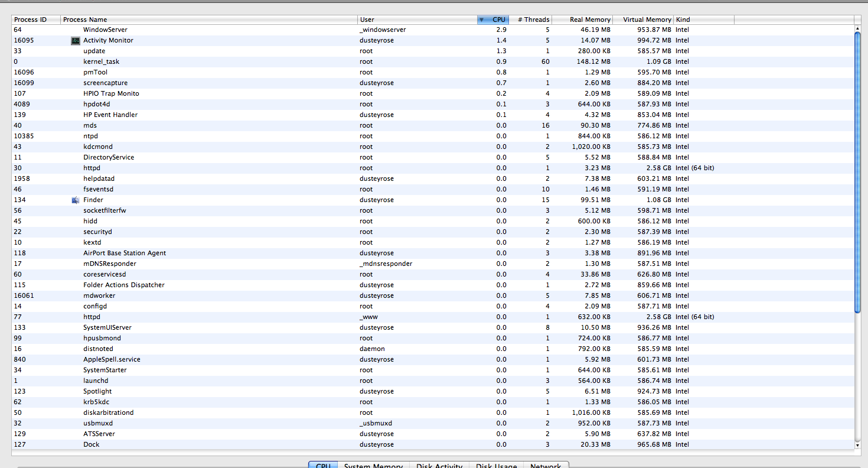Switch to the Disk Activity tab
868x468 pixels.
[439, 465]
